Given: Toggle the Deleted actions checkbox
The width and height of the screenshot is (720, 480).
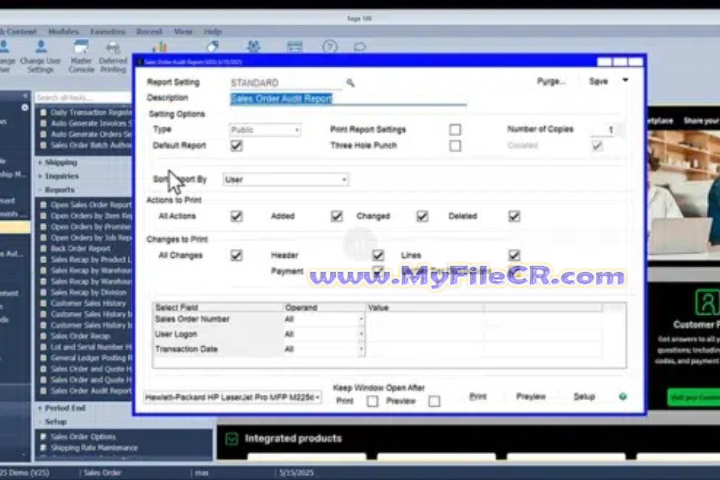Looking at the screenshot, I should point(514,216).
